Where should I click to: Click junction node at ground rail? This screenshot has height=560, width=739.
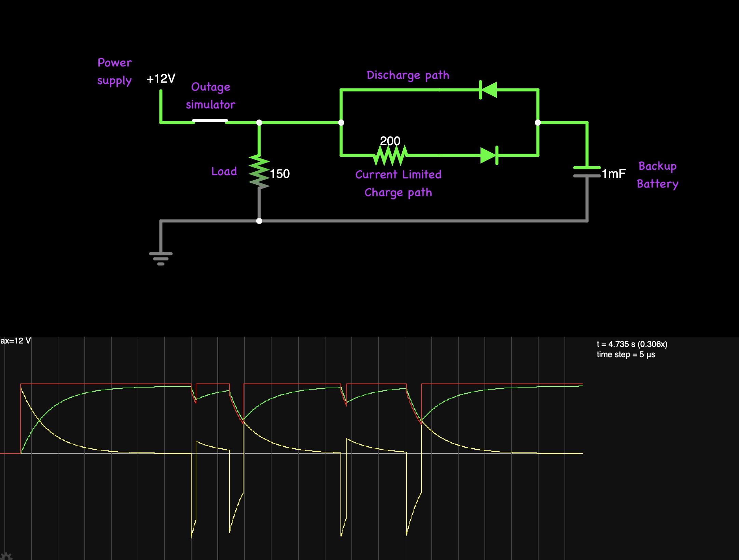pyautogui.click(x=259, y=221)
